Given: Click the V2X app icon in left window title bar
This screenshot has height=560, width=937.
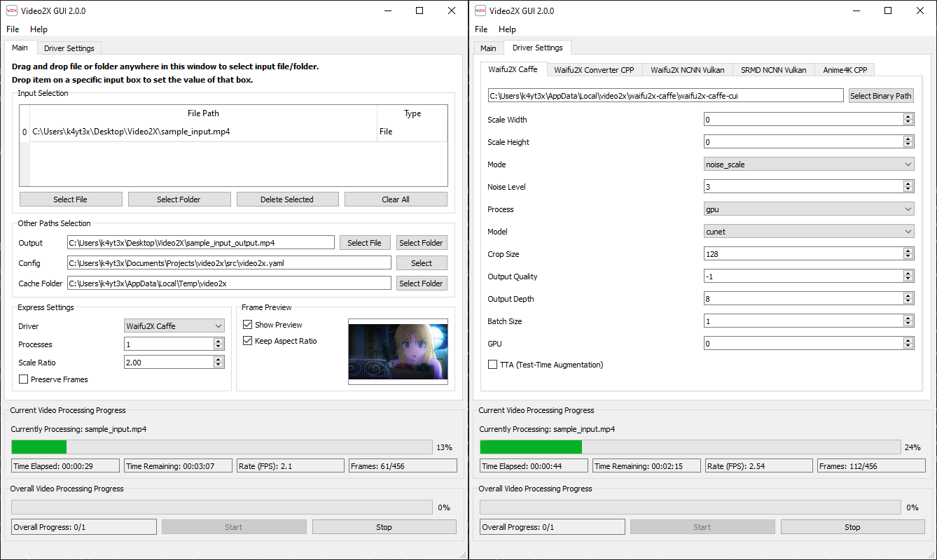Looking at the screenshot, I should 12,10.
